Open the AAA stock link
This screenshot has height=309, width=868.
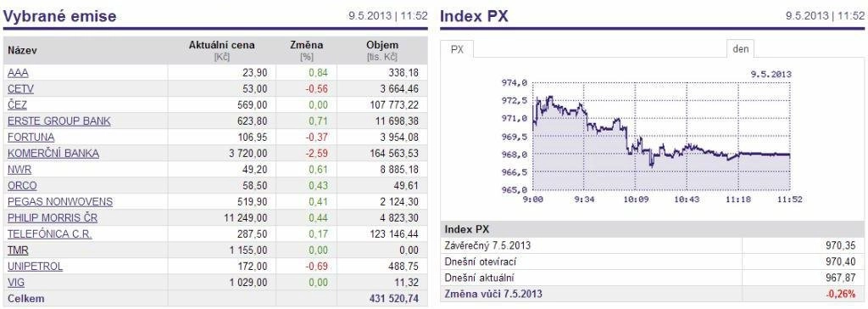(18, 73)
